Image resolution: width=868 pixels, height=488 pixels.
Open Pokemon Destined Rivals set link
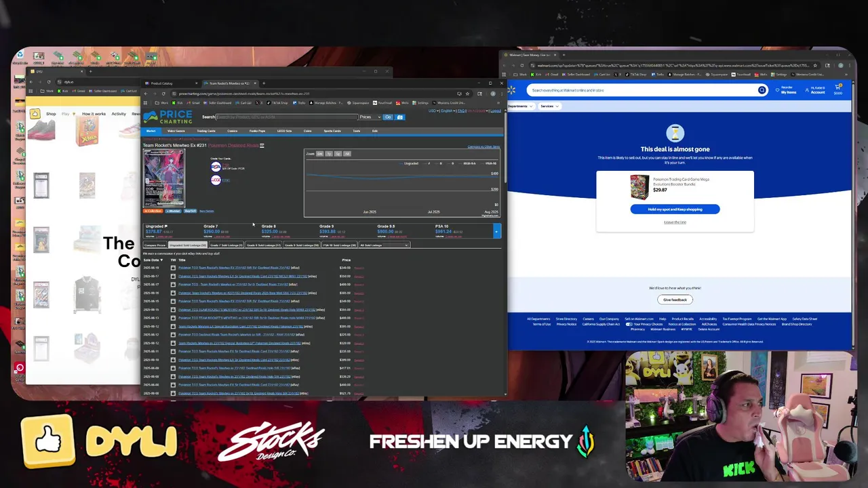tap(233, 145)
